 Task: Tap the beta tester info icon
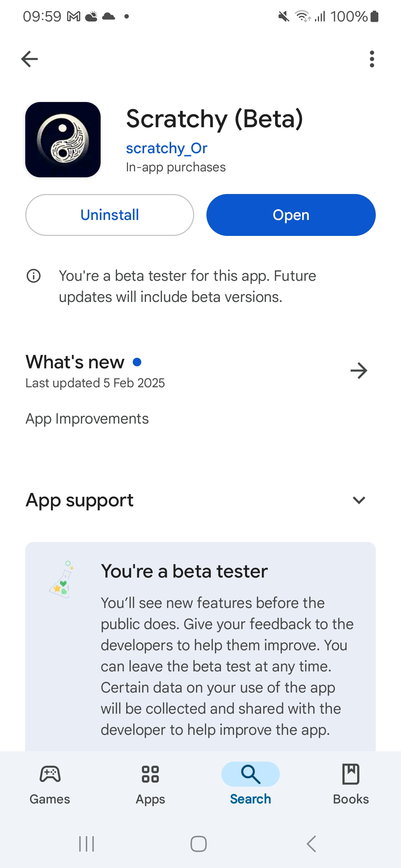click(x=34, y=276)
